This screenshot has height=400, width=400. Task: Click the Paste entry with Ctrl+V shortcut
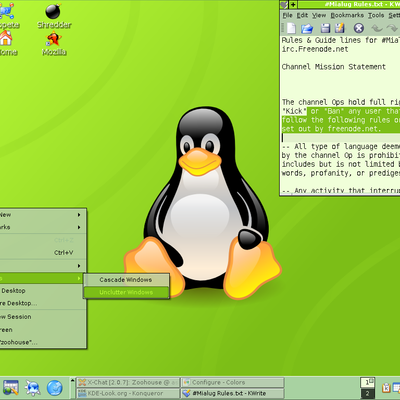(x=43, y=253)
